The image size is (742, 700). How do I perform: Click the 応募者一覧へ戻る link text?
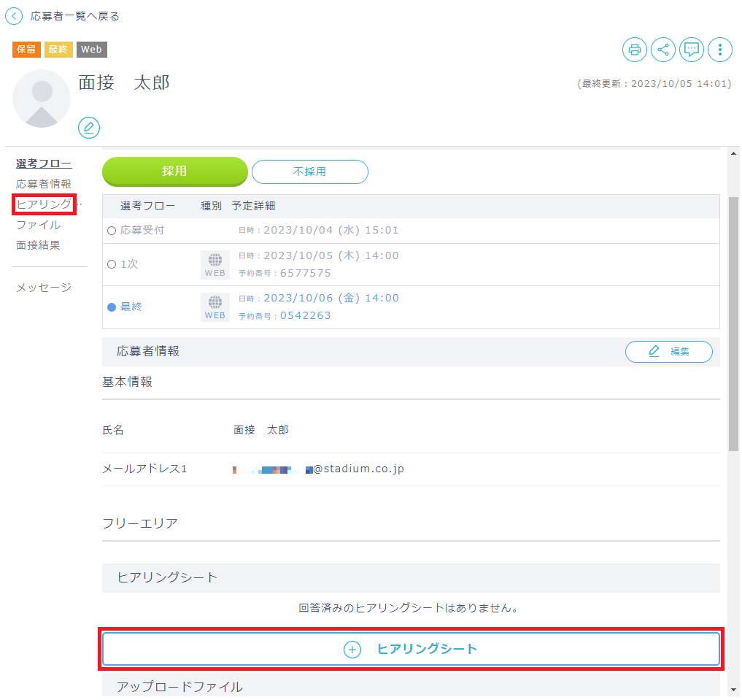click(74, 16)
